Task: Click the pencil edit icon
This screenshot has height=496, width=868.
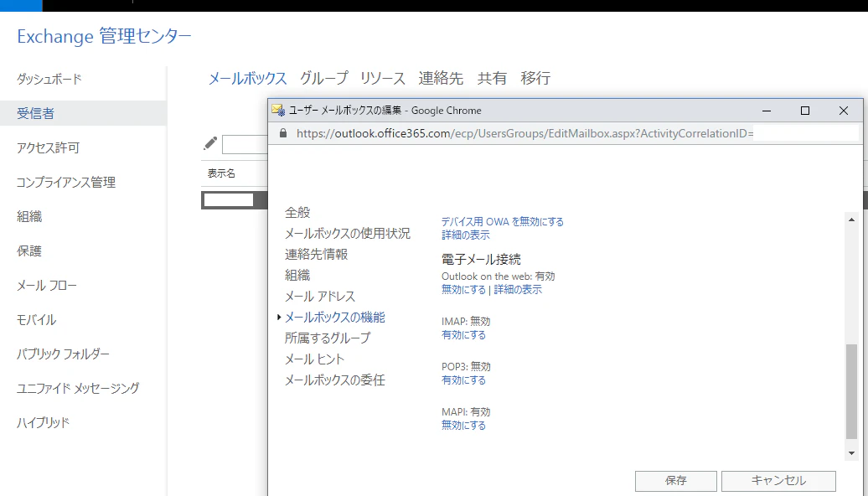Action: 210,143
